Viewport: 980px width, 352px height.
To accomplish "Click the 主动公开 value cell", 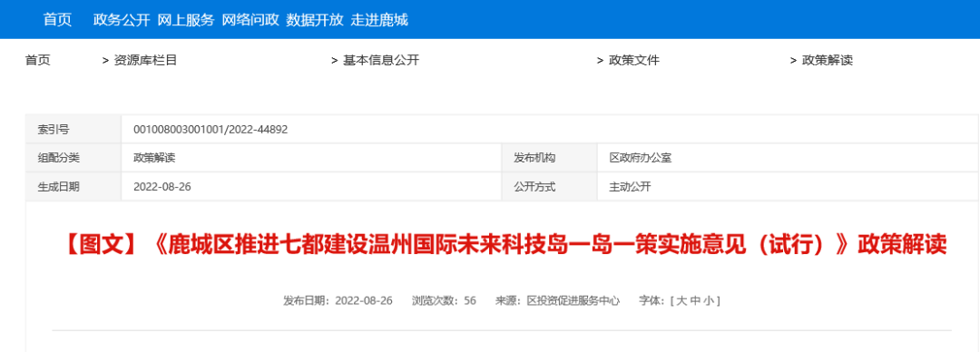I will (x=789, y=186).
